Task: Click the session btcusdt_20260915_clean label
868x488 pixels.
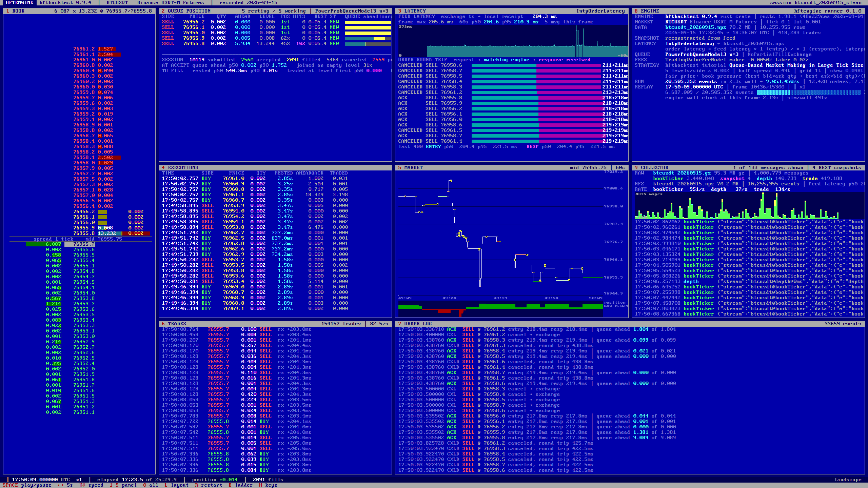Action: (x=815, y=2)
